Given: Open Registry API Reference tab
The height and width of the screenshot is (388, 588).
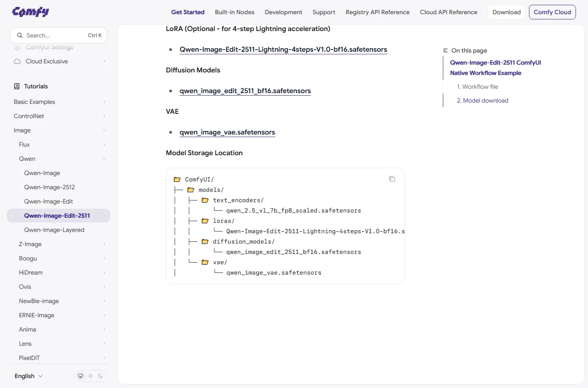Looking at the screenshot, I should click(x=378, y=12).
